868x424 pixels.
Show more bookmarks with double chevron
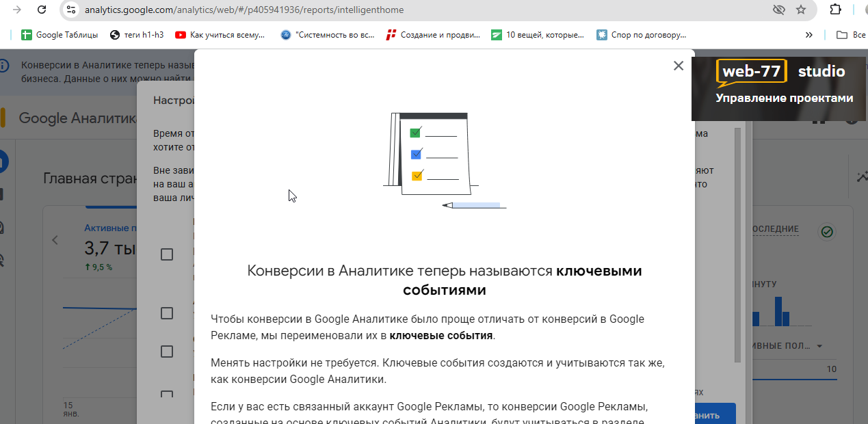809,34
